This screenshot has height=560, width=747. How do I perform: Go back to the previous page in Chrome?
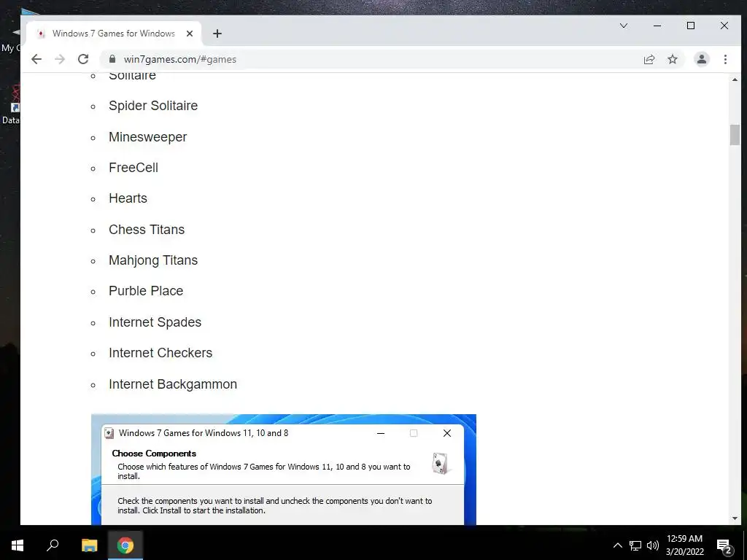(36, 59)
